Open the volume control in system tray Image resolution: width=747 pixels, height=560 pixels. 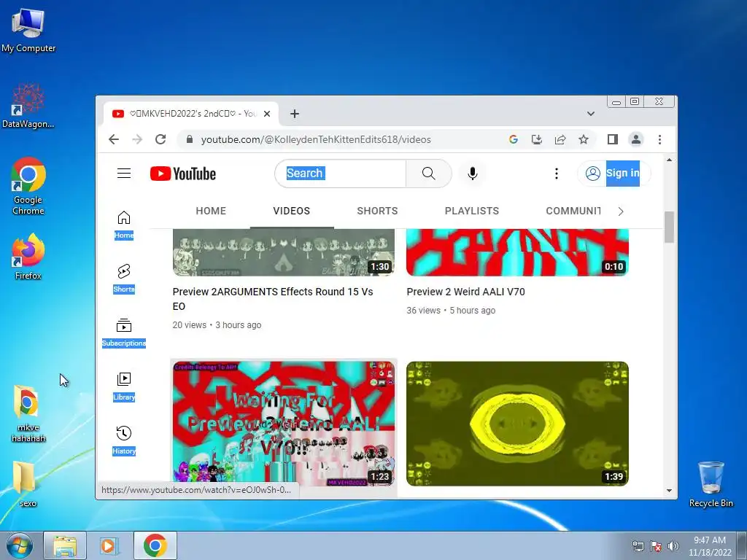pos(673,546)
